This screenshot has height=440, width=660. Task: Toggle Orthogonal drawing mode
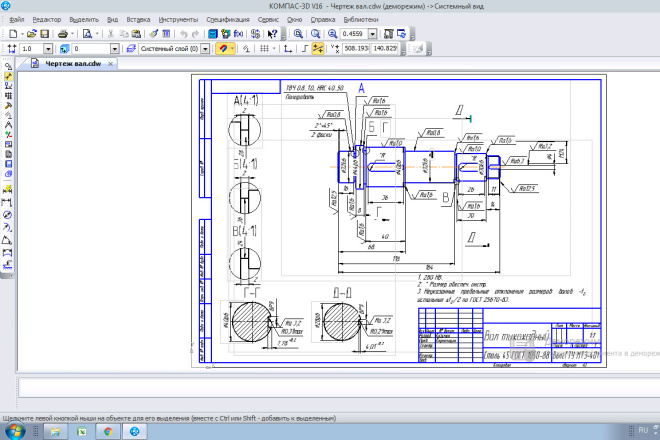click(305, 49)
